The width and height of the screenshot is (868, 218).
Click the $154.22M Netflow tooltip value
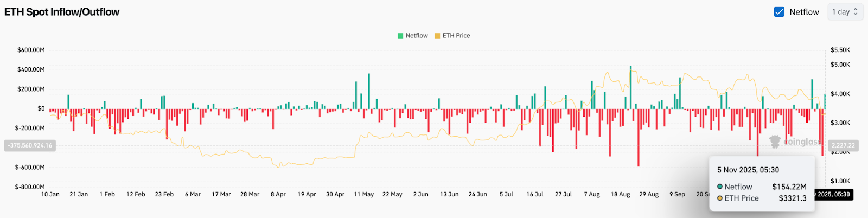(789, 187)
